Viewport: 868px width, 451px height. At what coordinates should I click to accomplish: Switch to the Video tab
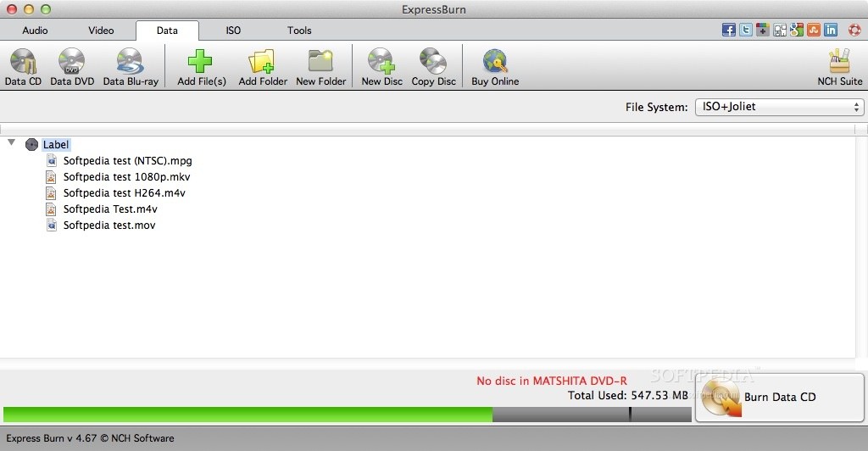coord(101,31)
